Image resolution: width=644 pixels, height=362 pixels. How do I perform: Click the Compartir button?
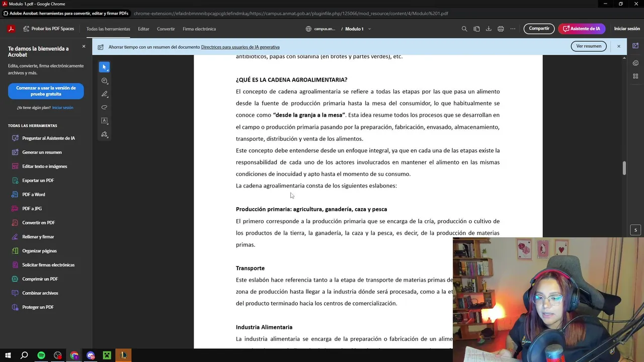pyautogui.click(x=539, y=29)
